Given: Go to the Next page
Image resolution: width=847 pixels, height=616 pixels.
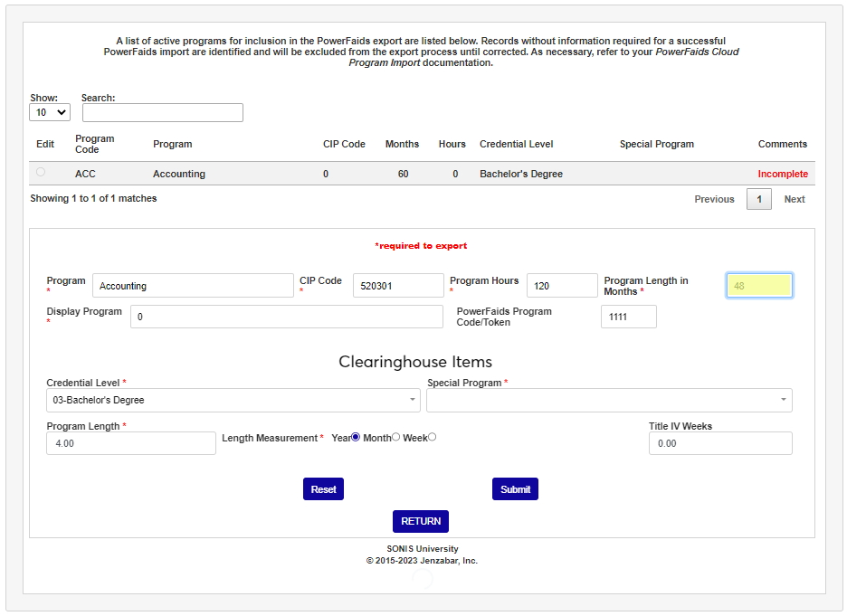Looking at the screenshot, I should click(795, 199).
